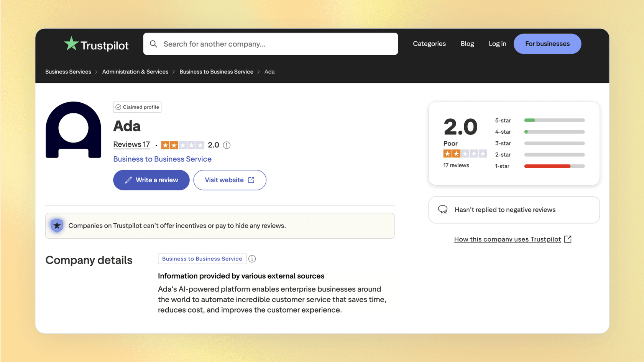Screen dimensions: 644x362
Task: Open Business Services breadcrumb
Action: tap(68, 72)
